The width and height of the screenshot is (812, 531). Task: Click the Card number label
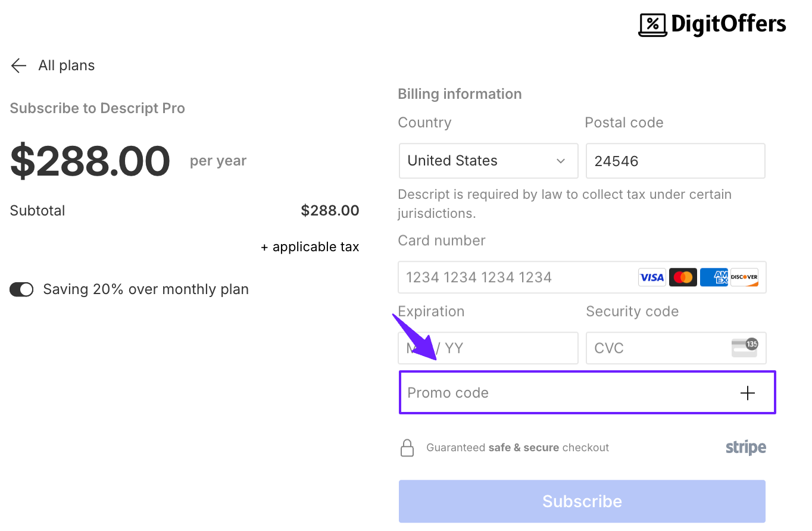pos(442,240)
